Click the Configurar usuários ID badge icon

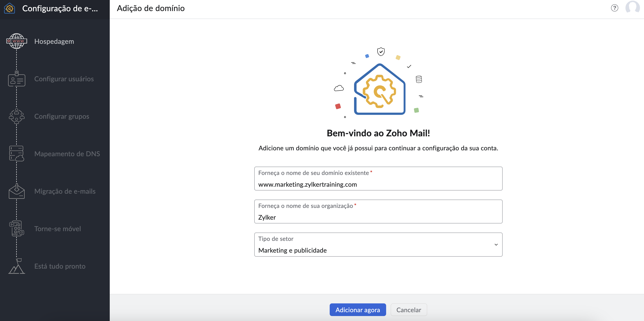pos(16,79)
